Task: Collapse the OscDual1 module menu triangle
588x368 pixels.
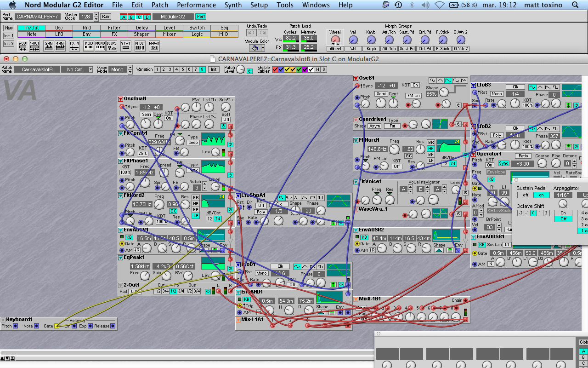Action: click(x=121, y=99)
